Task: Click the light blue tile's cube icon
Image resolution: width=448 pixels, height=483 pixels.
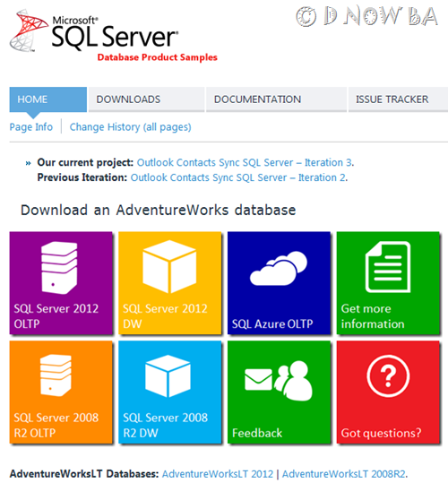Action: click(168, 376)
